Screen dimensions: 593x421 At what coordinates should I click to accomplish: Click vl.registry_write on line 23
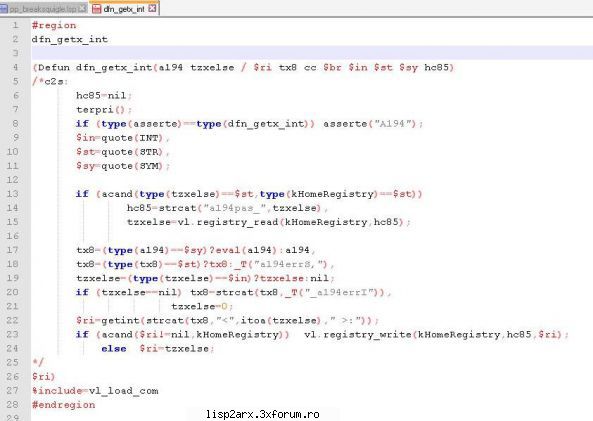358,334
